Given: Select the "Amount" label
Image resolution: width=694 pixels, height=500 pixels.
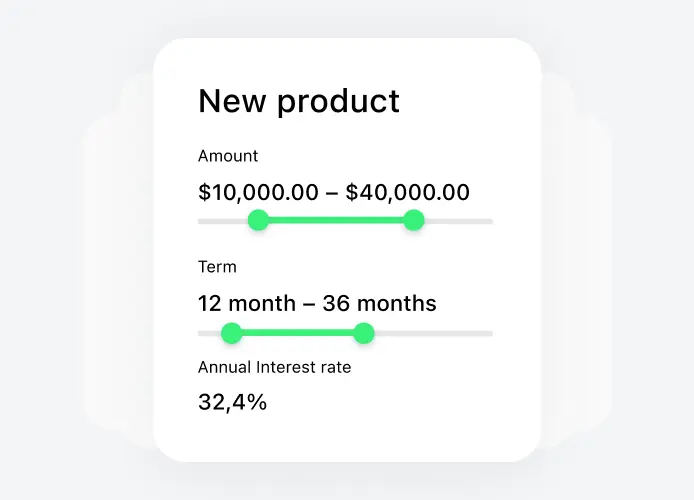Looking at the screenshot, I should 228,156.
